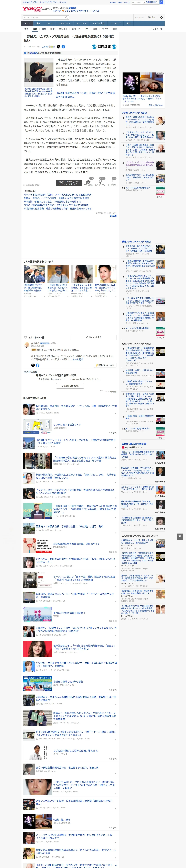
Task: Click the blue web search magnifier button
Action: tap(161, 2)
